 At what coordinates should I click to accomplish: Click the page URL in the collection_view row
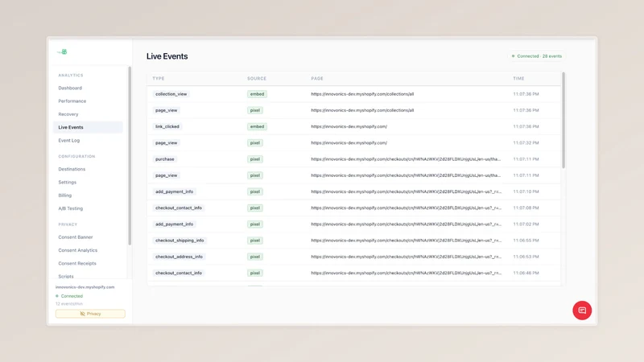[x=362, y=94]
